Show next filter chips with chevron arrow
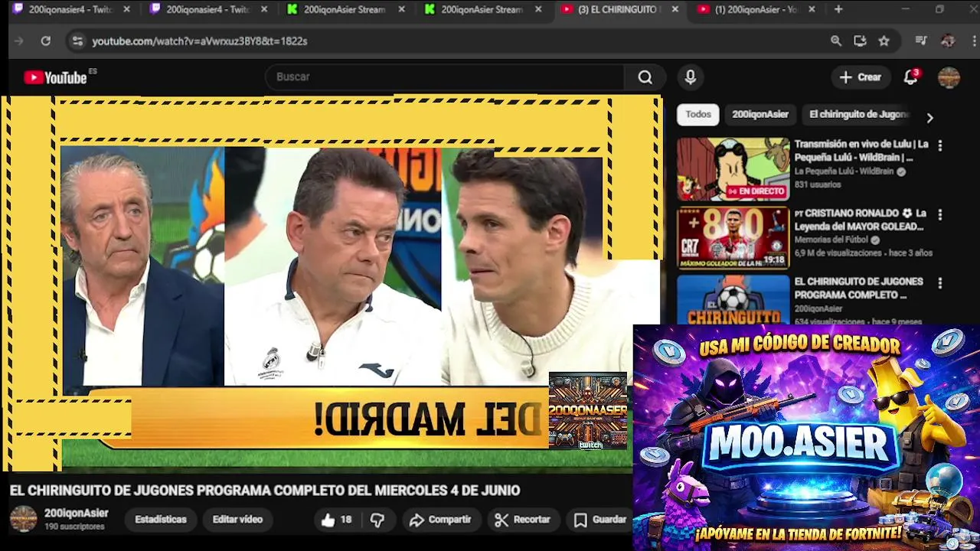 [x=929, y=118]
